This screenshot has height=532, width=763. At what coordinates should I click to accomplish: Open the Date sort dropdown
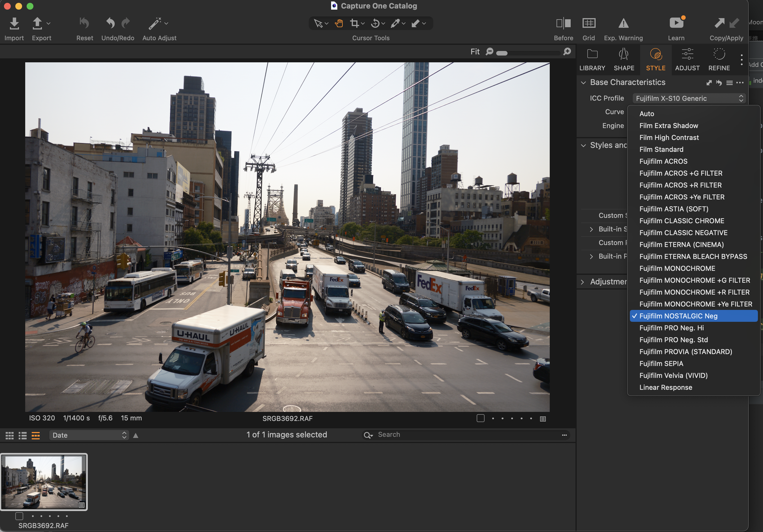tap(89, 435)
